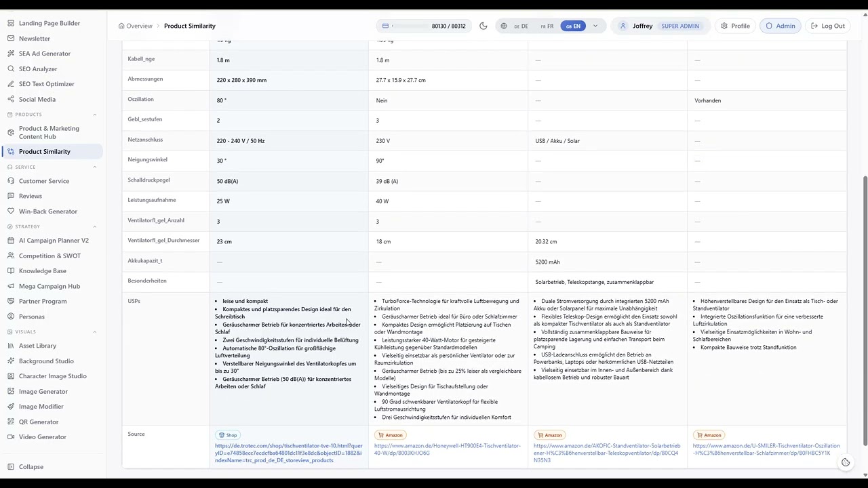Screen dimensions: 868x488
Task: Click Log Out button
Action: tap(827, 26)
